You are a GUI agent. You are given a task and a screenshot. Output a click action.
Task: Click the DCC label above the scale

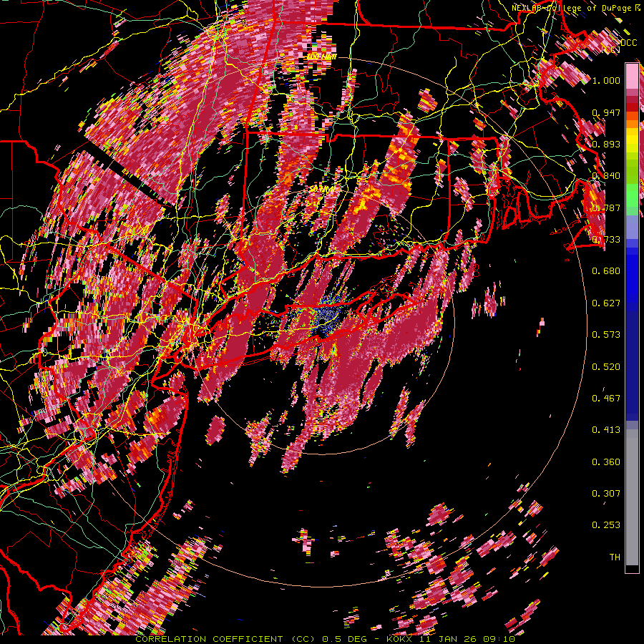click(629, 43)
